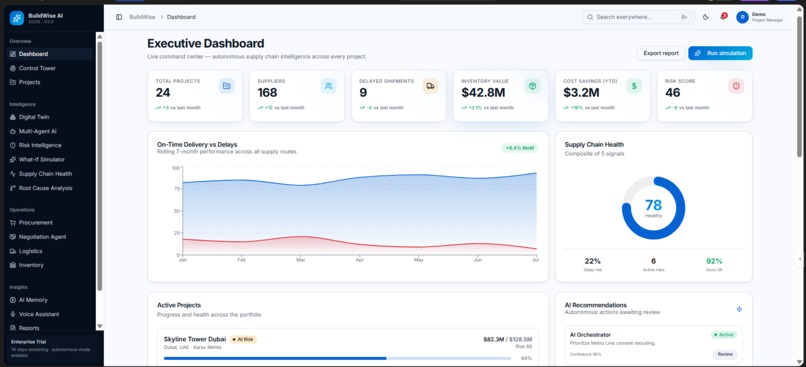Go to Logistics in the sidebar
Screen dimensions: 806x367
pos(49,251)
